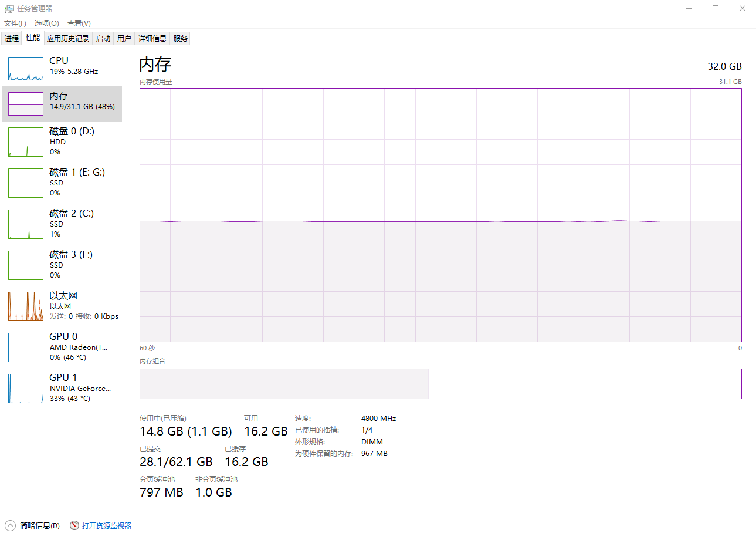This screenshot has height=540, width=756.
Task: Select the CPU usage graph thumbnail
Action: click(26, 69)
